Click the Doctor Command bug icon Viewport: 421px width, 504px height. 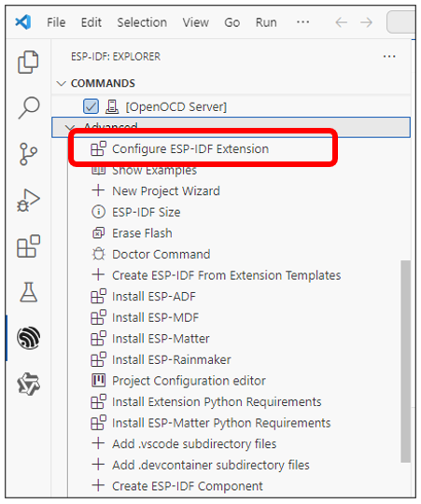coord(98,254)
